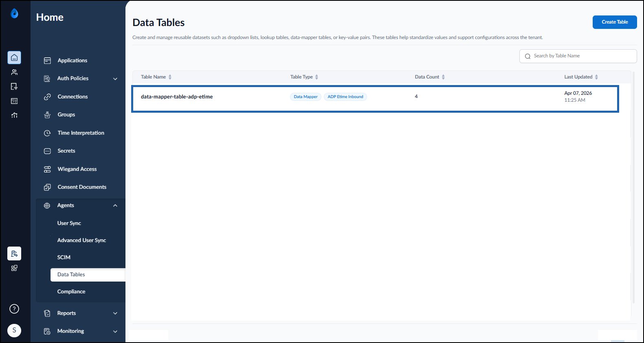Click the water-drop app logo
This screenshot has height=343, width=644.
coord(14,14)
